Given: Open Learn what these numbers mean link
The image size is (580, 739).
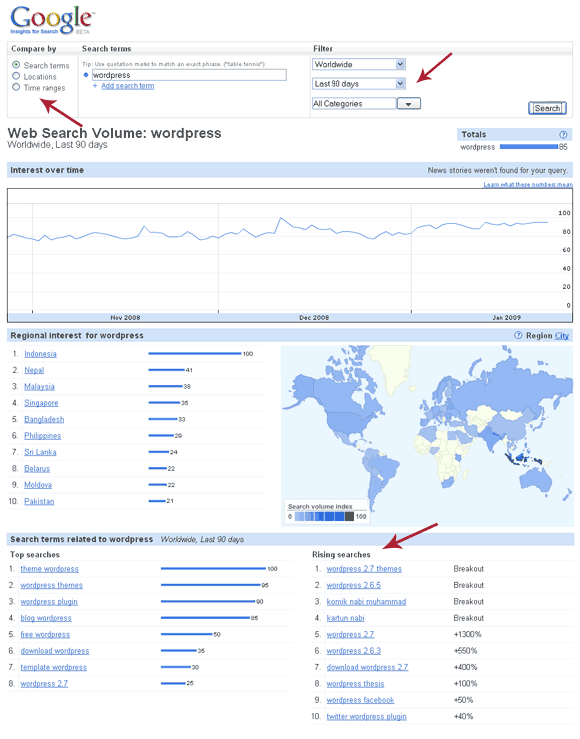Looking at the screenshot, I should click(x=528, y=185).
